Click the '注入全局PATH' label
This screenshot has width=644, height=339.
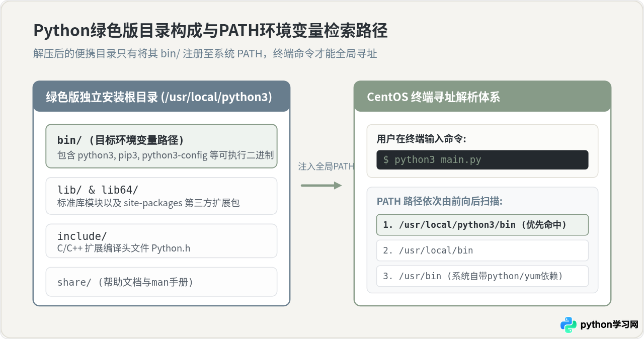pyautogui.click(x=326, y=166)
